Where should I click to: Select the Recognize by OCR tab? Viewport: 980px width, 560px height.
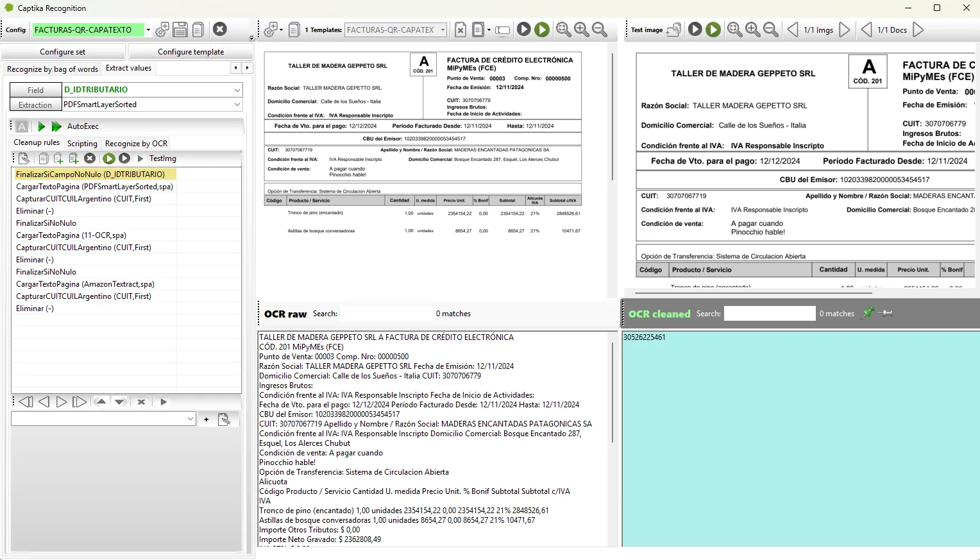136,144
